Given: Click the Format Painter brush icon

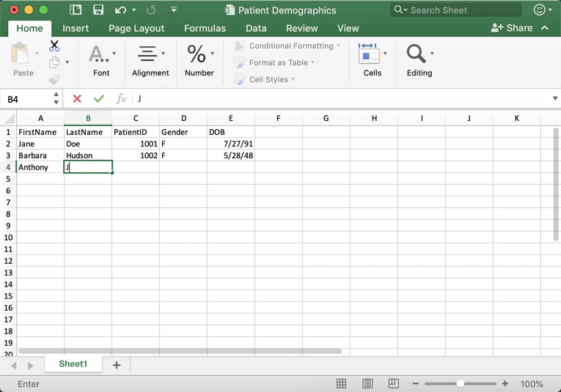Looking at the screenshot, I should click(x=54, y=79).
